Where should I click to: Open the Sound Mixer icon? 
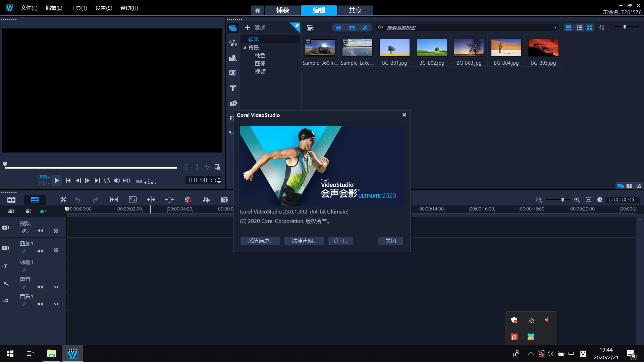click(206, 200)
